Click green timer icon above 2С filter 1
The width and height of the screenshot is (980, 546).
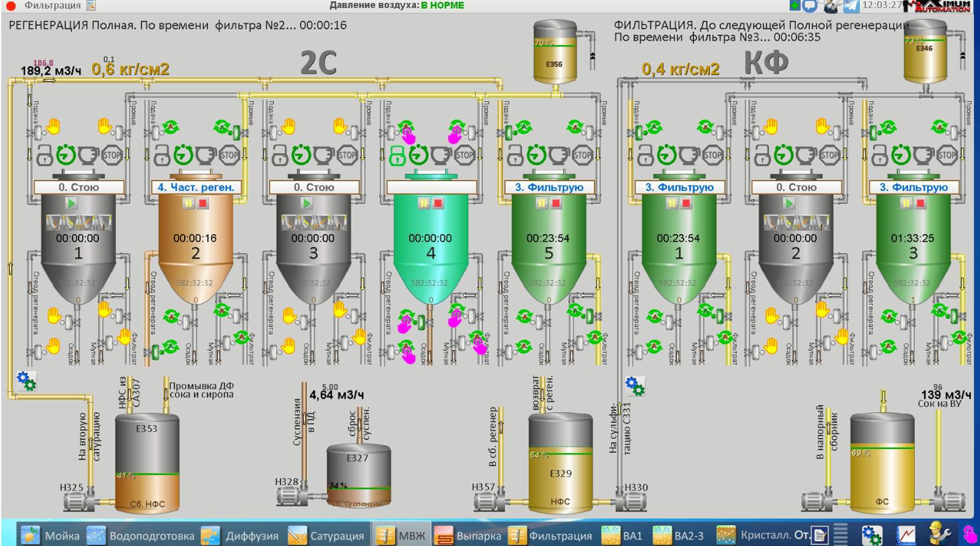tap(66, 155)
